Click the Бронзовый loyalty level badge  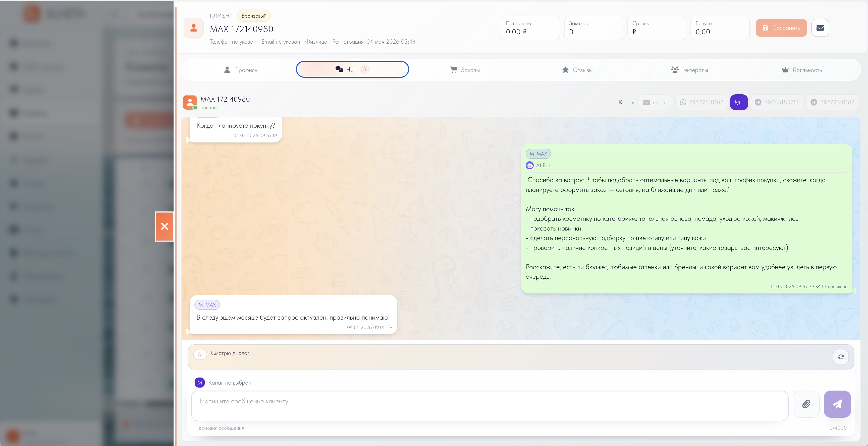[x=254, y=16]
